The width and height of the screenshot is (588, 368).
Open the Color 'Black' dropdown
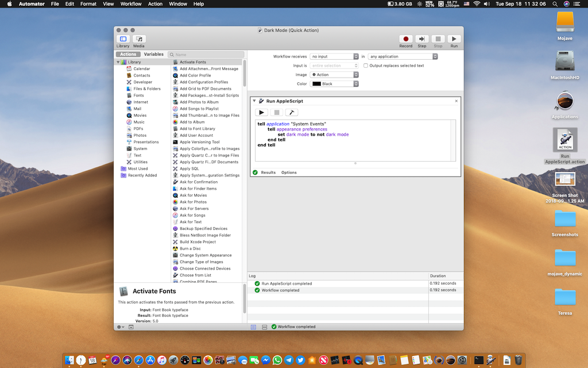pyautogui.click(x=334, y=84)
